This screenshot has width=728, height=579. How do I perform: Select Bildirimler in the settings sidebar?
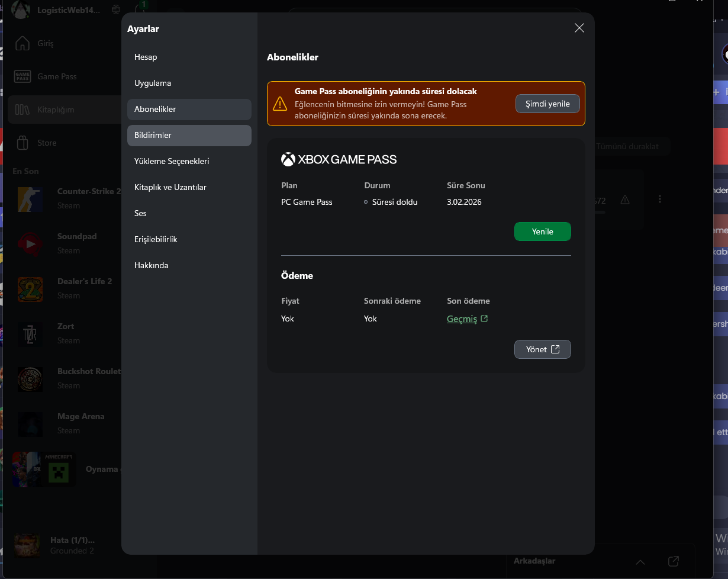pyautogui.click(x=189, y=135)
